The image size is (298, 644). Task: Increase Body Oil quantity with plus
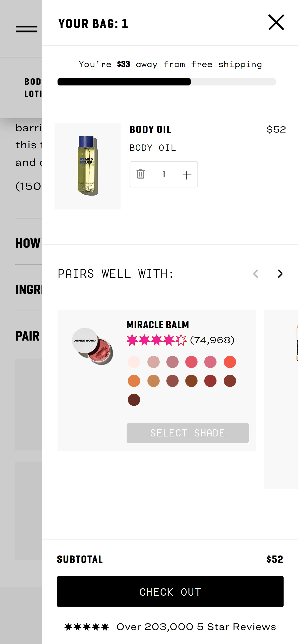[x=187, y=175]
